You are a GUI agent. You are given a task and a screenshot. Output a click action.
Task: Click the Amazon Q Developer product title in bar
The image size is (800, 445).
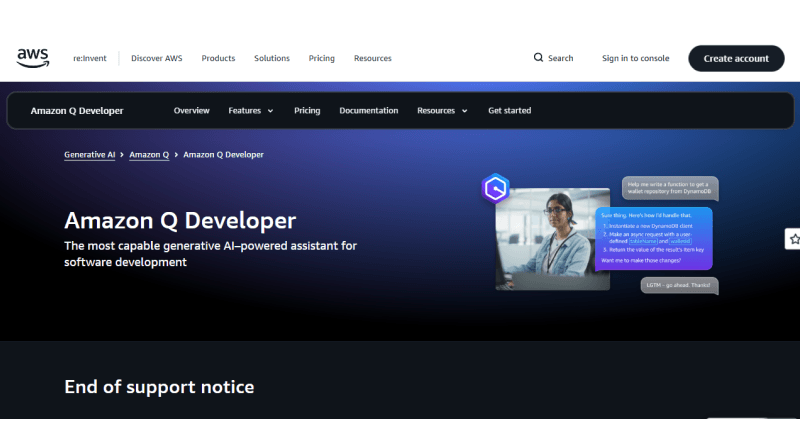pos(77,111)
